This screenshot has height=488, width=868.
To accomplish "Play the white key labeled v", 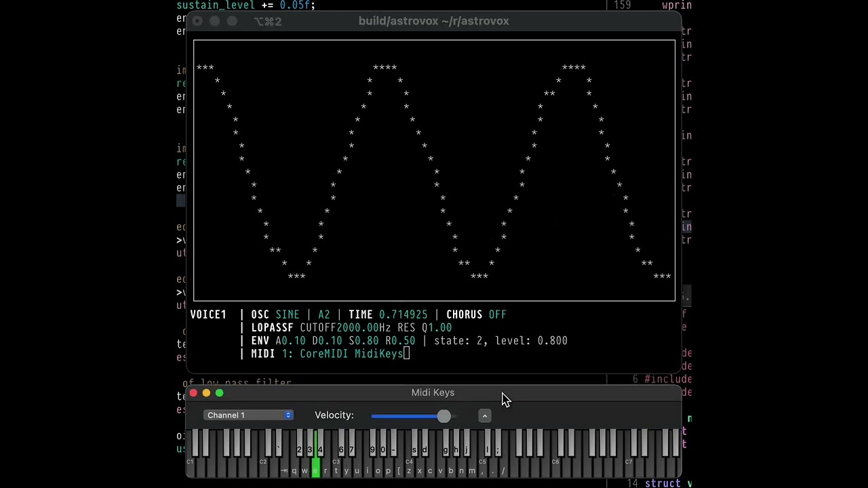I will coord(441,468).
